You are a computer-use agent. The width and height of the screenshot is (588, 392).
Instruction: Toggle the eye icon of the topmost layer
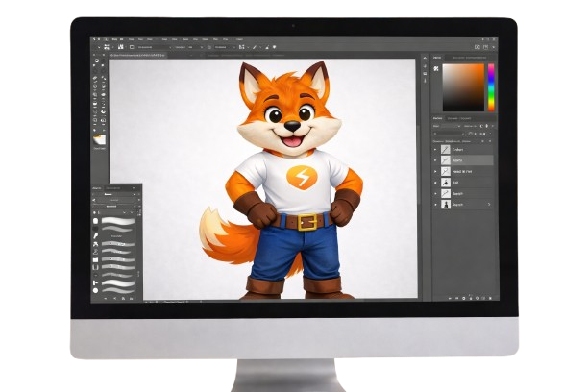[436, 150]
